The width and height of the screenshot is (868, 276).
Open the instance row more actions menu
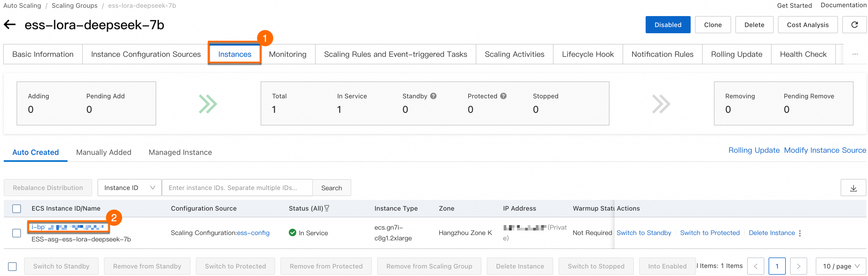pos(800,233)
